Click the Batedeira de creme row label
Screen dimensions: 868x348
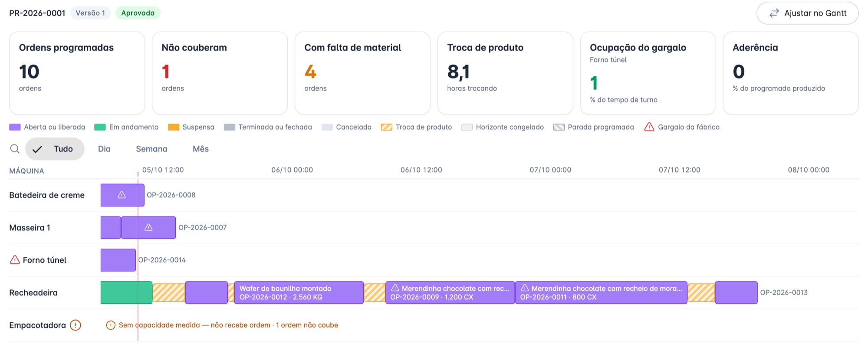(x=47, y=195)
